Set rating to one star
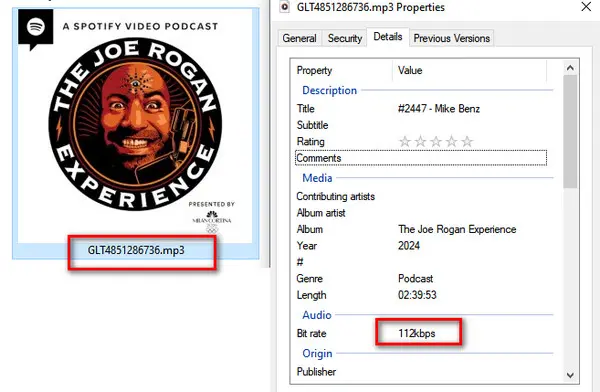Viewport: 600px width, 392px height. coord(405,142)
